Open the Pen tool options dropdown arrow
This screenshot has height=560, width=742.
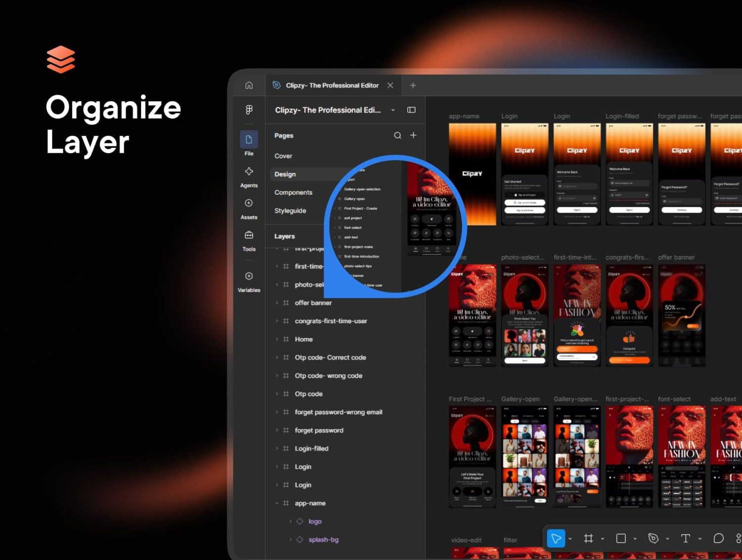(x=667, y=539)
